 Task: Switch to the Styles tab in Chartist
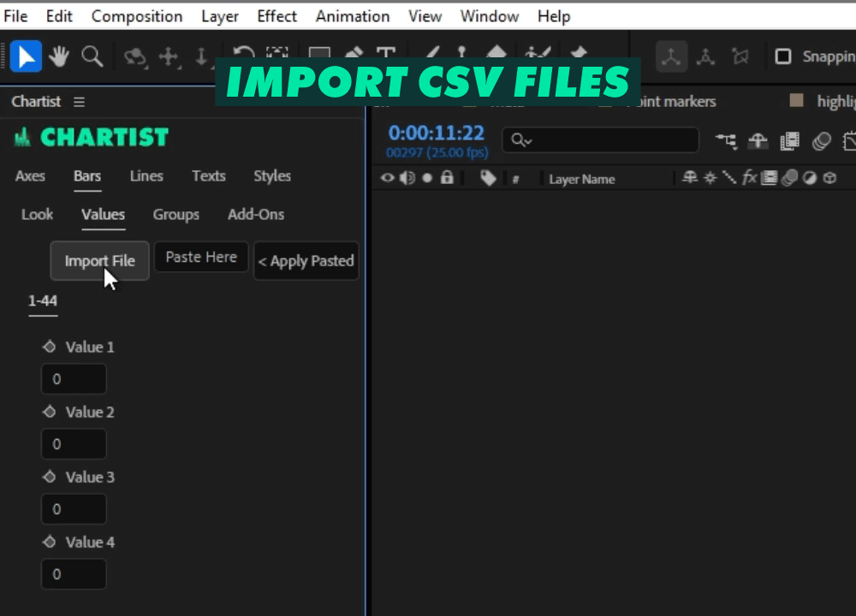[x=272, y=176]
